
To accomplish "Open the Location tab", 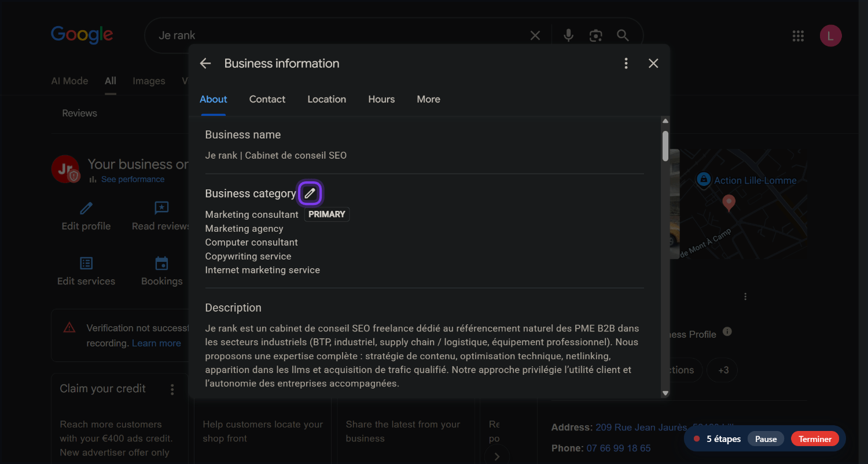I will pos(327,99).
